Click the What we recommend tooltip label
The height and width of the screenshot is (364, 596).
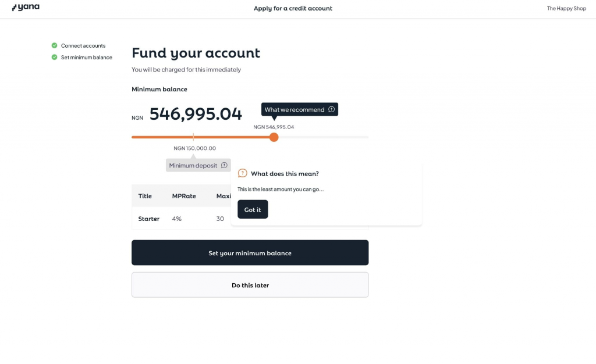click(295, 110)
